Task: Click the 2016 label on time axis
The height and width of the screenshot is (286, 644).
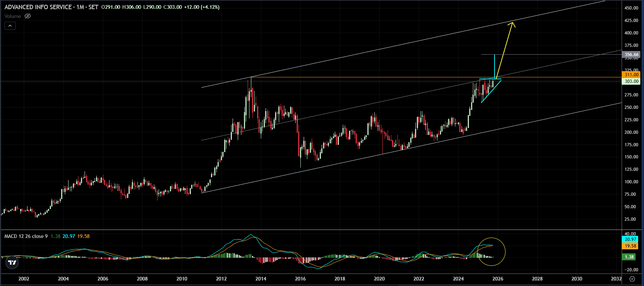Action: [x=300, y=279]
